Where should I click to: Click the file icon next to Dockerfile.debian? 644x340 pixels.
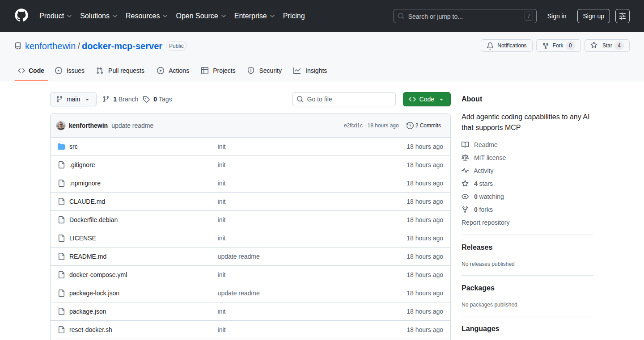coord(61,220)
